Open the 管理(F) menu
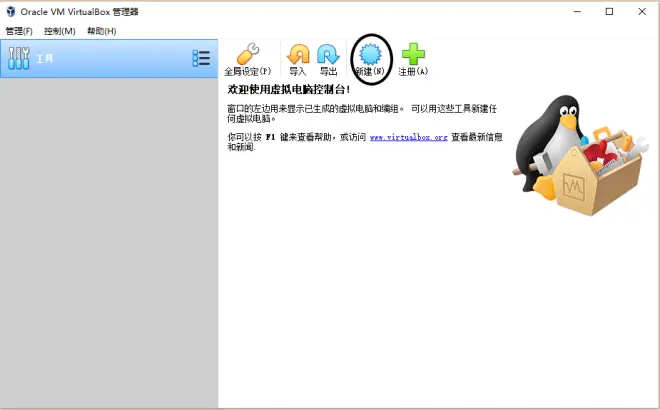 click(19, 31)
